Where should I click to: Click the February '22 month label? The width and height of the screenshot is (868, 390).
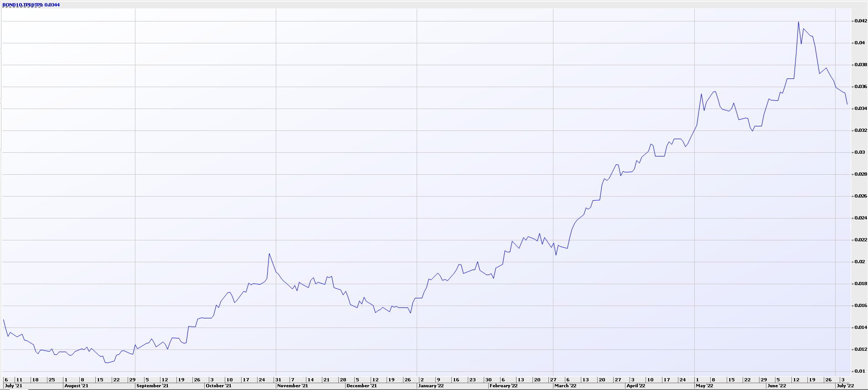point(503,386)
